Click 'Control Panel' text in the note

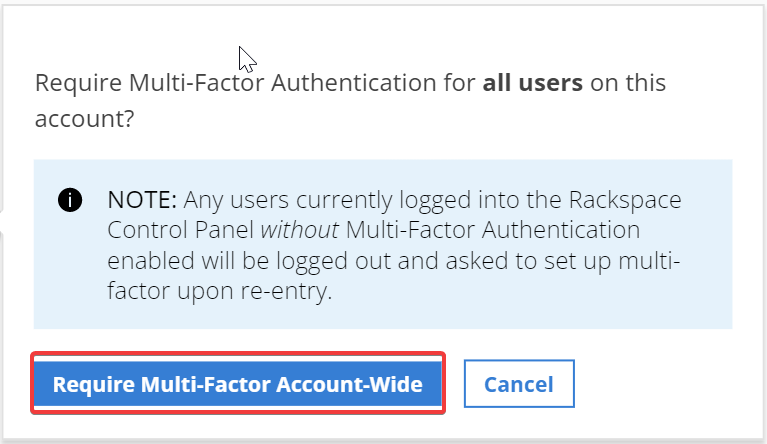pyautogui.click(x=180, y=230)
